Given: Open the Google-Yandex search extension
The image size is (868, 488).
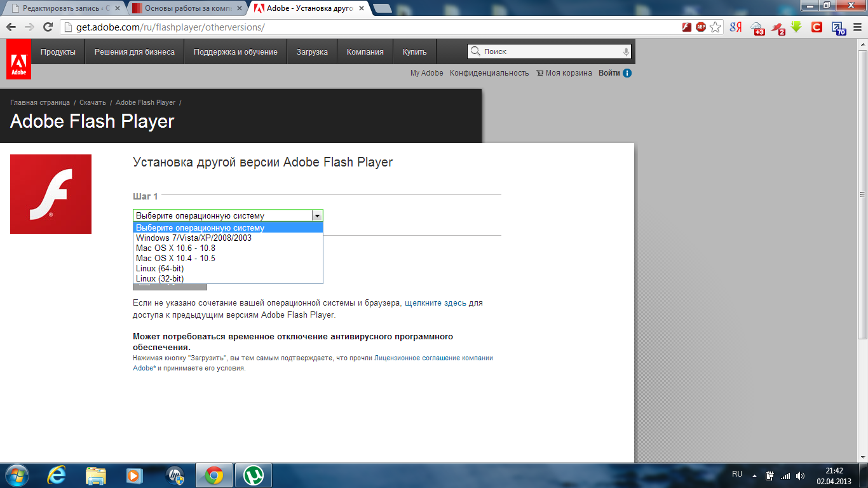Looking at the screenshot, I should (x=736, y=27).
